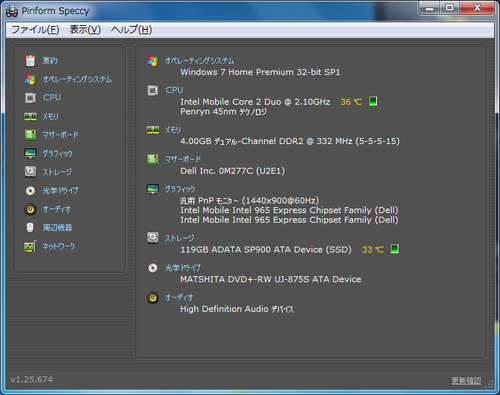The height and width of the screenshot is (395, 500).
Task: Click the PnP monitor 1440x900@60Hz text
Action: coord(250,201)
